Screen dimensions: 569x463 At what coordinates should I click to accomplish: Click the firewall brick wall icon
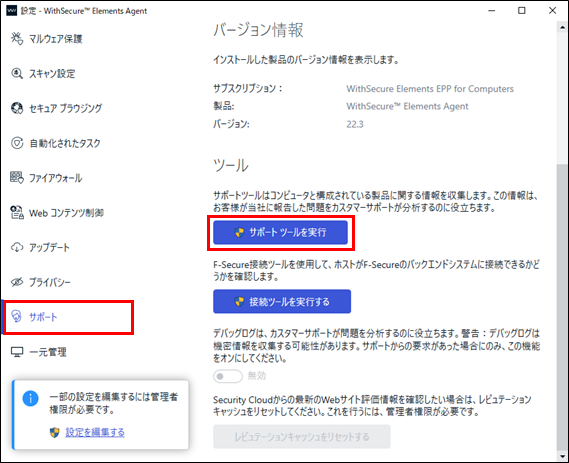click(17, 177)
